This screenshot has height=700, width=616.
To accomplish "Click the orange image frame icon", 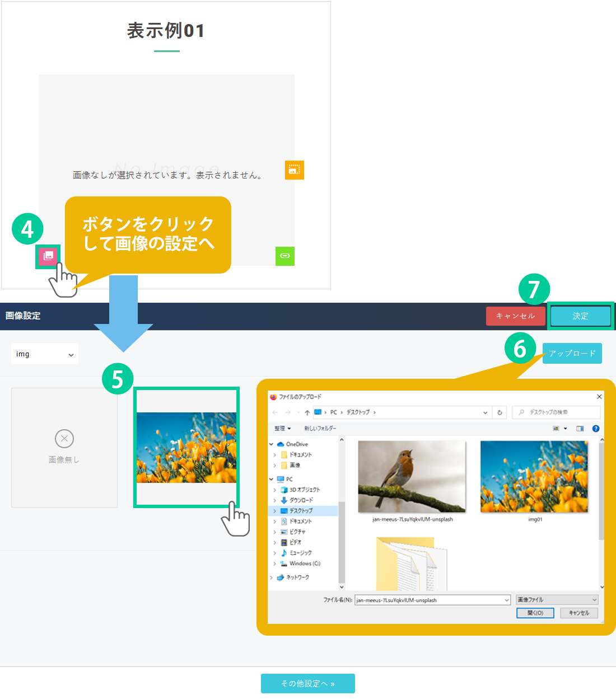I will (294, 170).
